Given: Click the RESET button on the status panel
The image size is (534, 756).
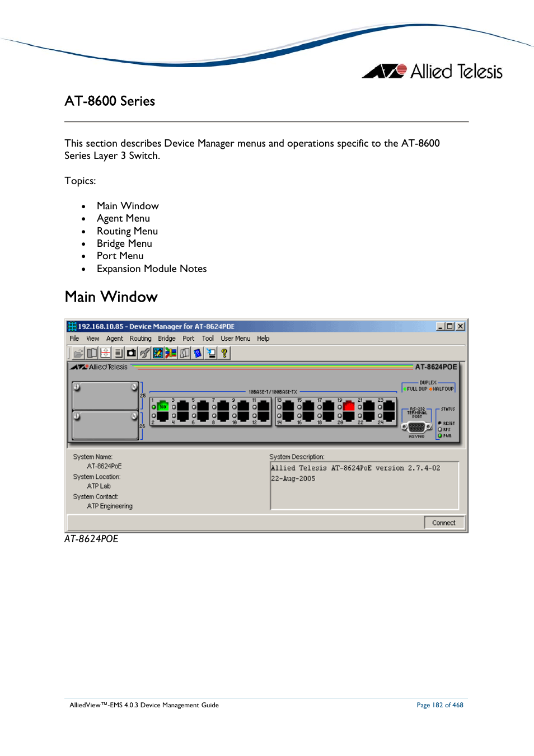Looking at the screenshot, I should pyautogui.click(x=440, y=423).
